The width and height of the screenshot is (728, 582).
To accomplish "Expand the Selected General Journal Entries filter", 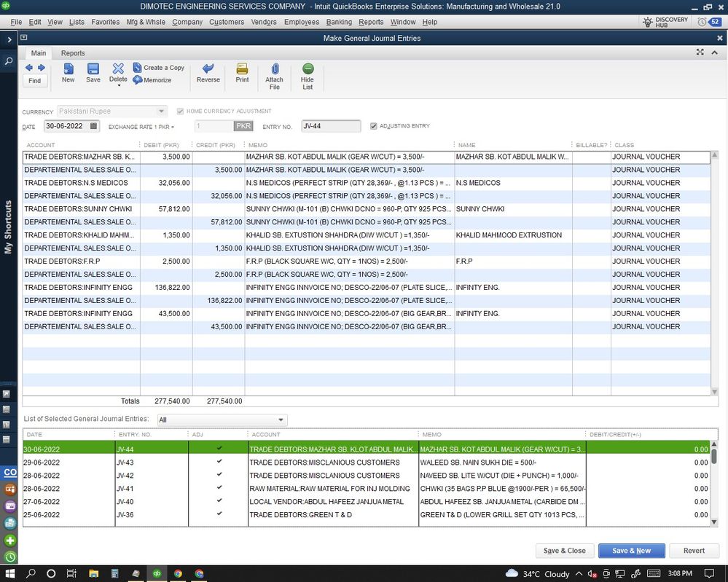I will click(281, 420).
